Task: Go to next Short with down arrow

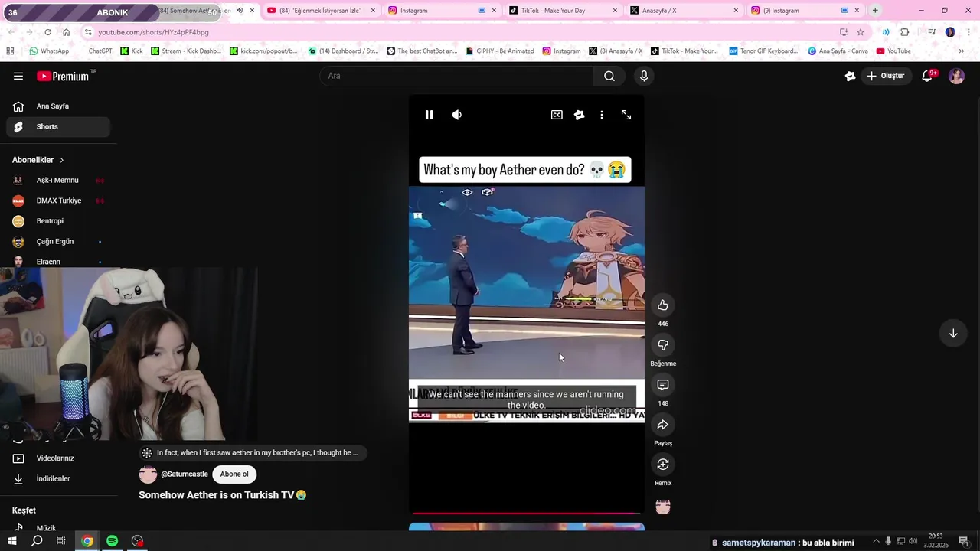Action: (x=953, y=334)
